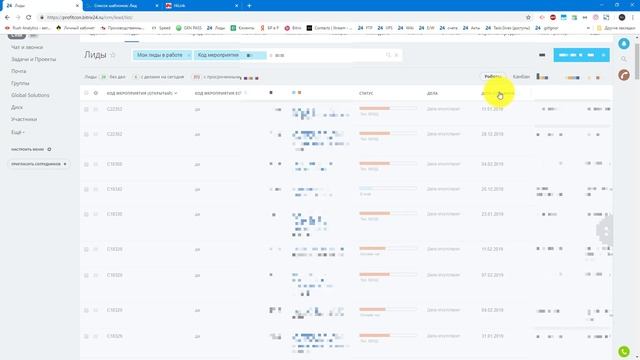Screen dimensions: 640x360
Task: Open the Bitrix24 notifications bell
Action: pyautogui.click(x=624, y=44)
